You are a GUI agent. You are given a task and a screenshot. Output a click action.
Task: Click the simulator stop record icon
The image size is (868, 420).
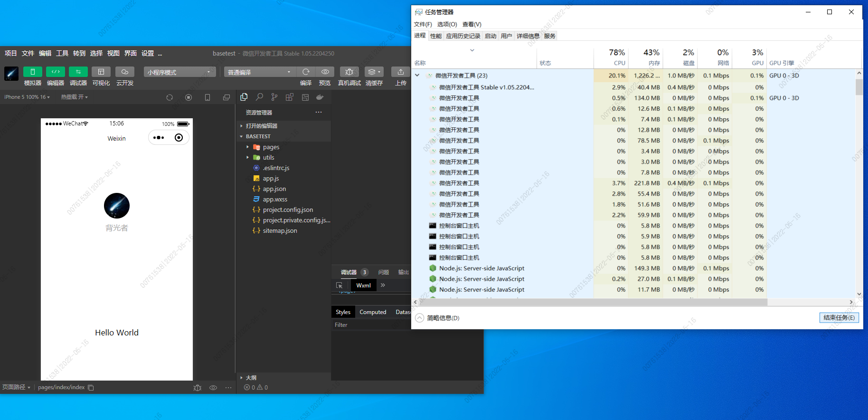[x=189, y=97]
